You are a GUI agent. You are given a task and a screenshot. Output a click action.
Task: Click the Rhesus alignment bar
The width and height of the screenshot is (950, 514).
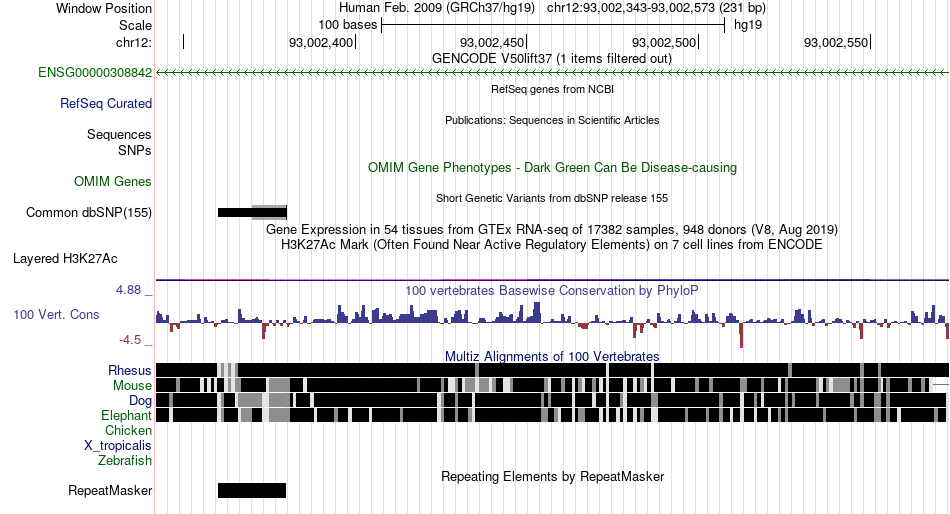click(x=552, y=370)
